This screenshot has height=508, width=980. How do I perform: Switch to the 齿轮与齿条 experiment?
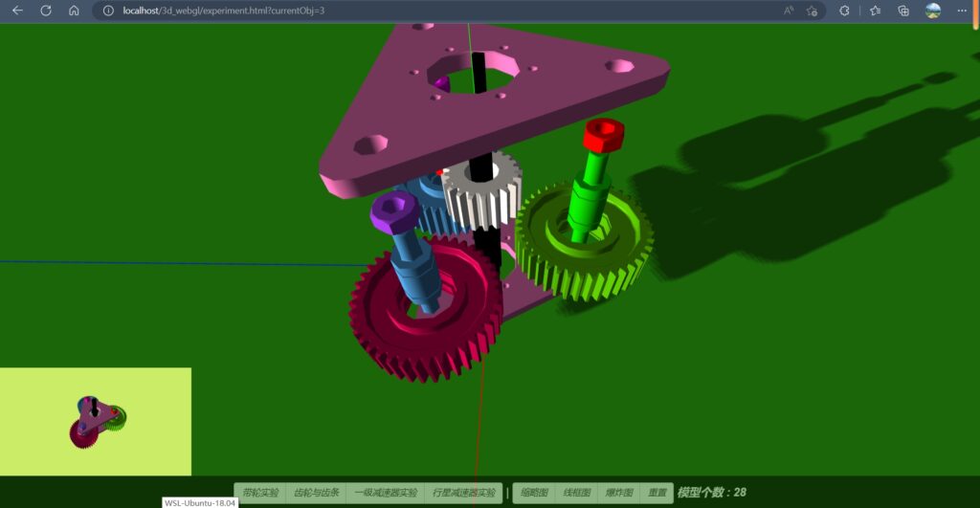(316, 493)
